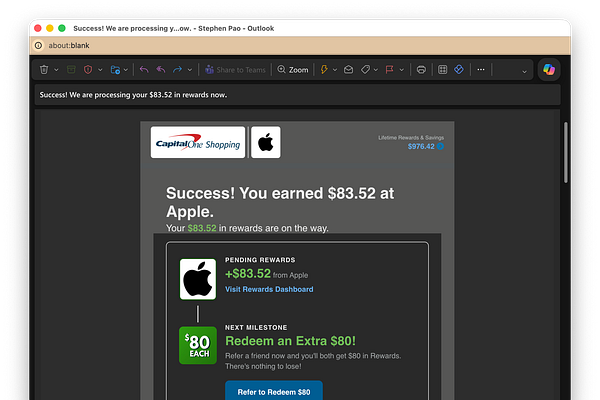Move email using the folder icon
The height and width of the screenshot is (400, 600).
click(115, 70)
